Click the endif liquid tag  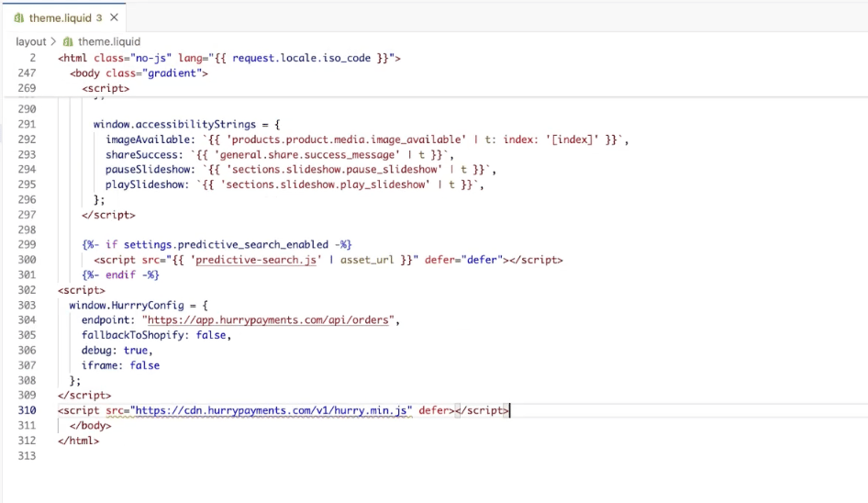tap(120, 274)
